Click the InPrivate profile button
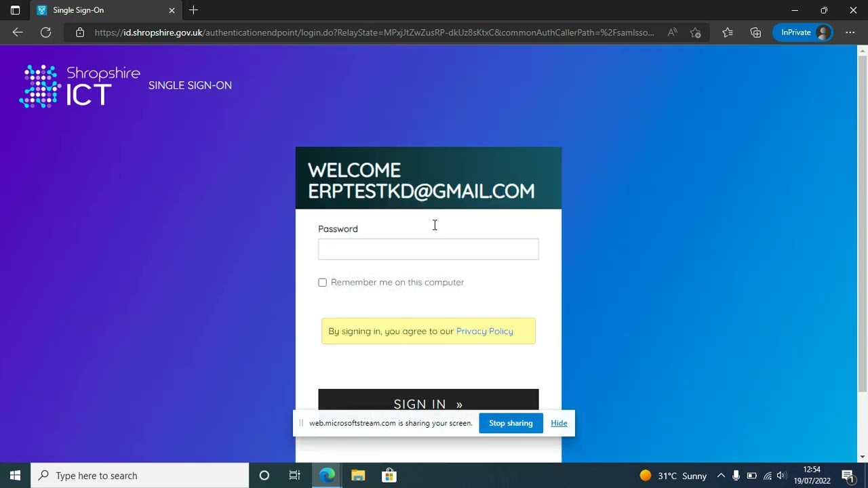 (x=804, y=32)
